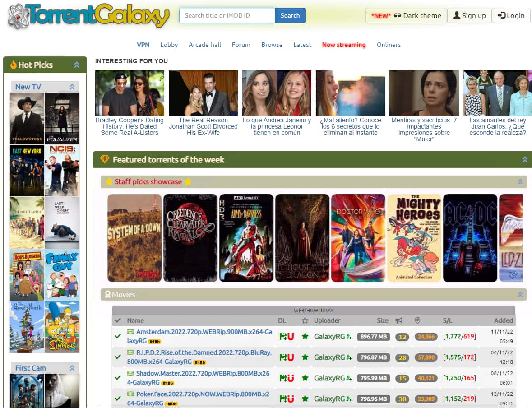The width and height of the screenshot is (532, 408).
Task: Open the AC/DC staff pick cover
Action: point(470,238)
